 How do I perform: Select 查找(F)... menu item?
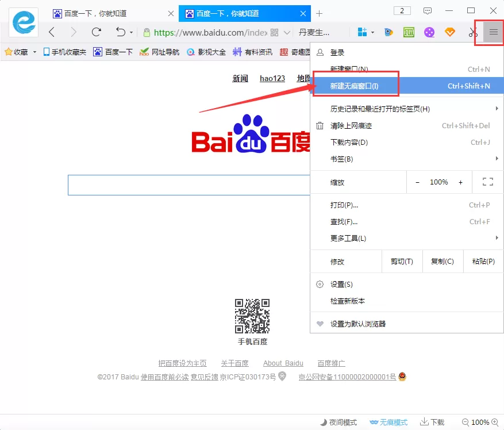[x=407, y=222]
